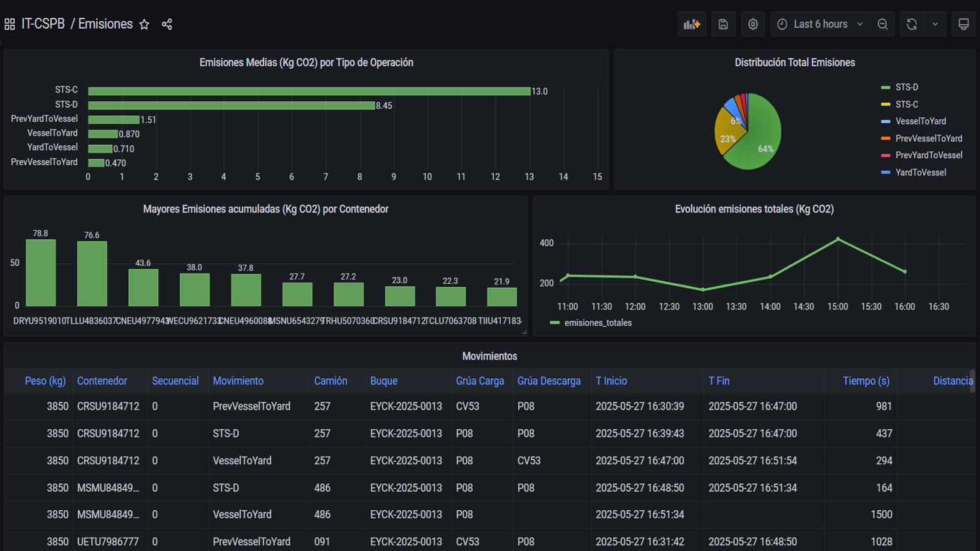Screen dimensions: 980x551
Task: Sort table by T Fin column
Action: coord(719,381)
